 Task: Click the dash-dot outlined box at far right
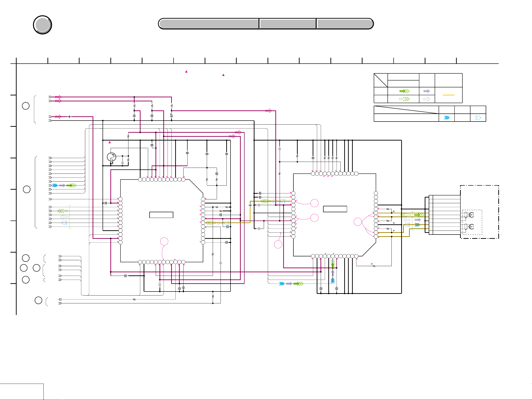(x=480, y=212)
